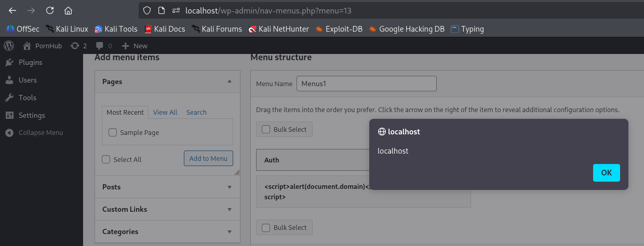Expand the Categories section
Image resolution: width=644 pixels, height=246 pixels.
click(x=167, y=231)
